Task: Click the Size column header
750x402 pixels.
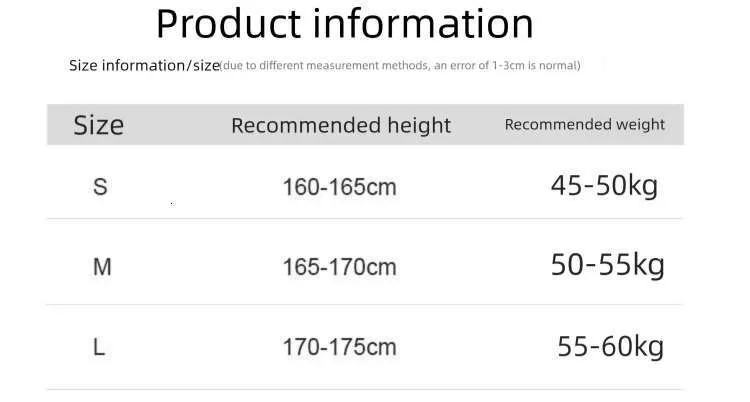Action: 98,125
